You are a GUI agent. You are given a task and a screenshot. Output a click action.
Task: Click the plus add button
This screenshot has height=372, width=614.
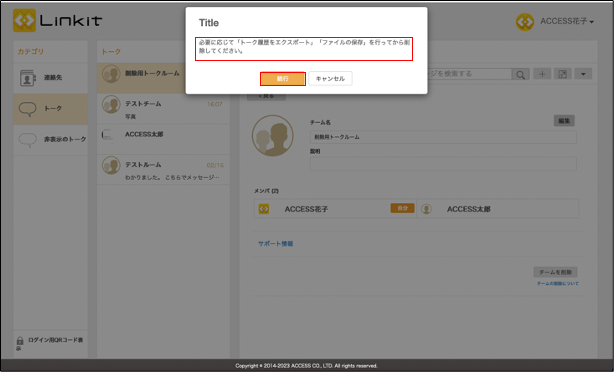point(542,74)
